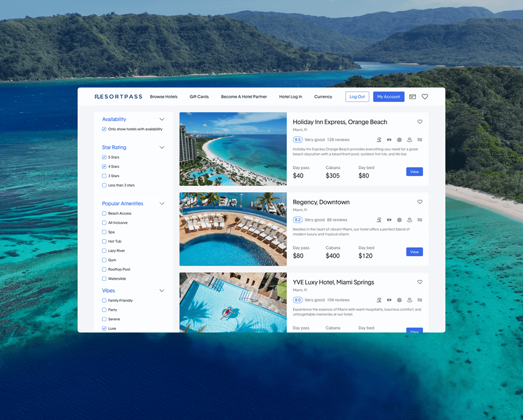Click hot tub icon on Holiday Inn Express
523x420 pixels.
click(410, 140)
